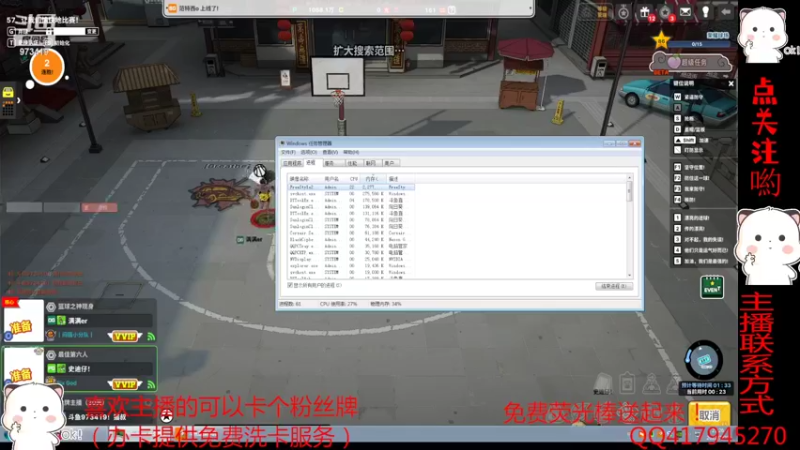
Task: Switch to Task Manager's last tab
Action: point(389,163)
